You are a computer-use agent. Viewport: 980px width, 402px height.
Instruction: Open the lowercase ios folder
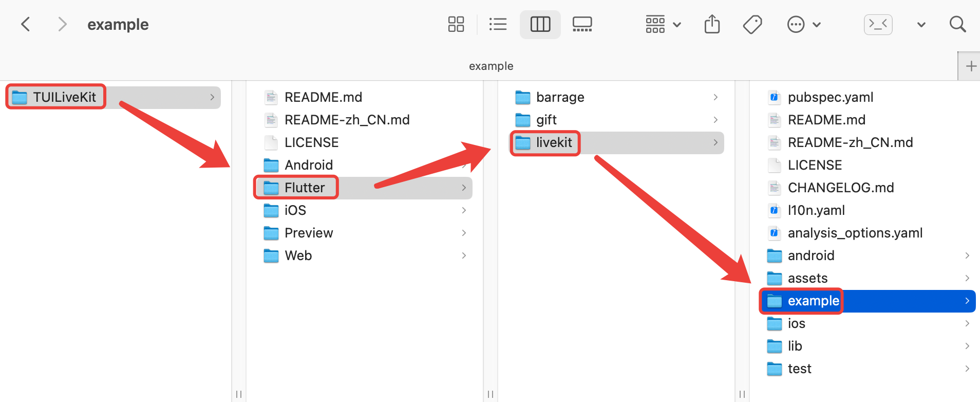(x=868, y=323)
